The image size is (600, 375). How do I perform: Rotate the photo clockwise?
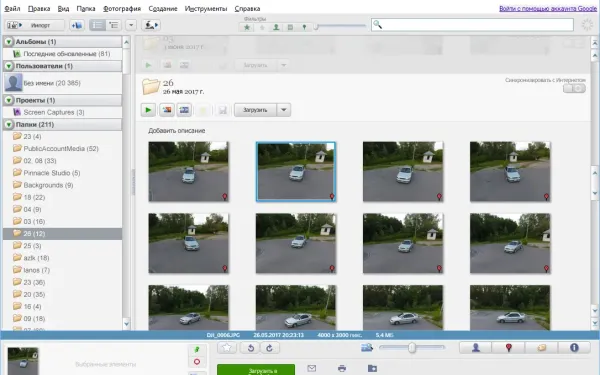click(270, 348)
